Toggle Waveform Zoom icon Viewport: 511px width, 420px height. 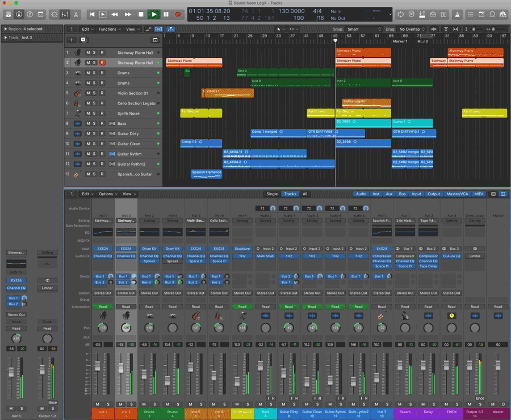[x=433, y=29]
